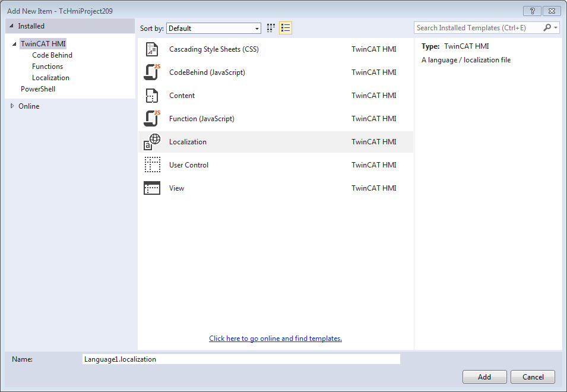Click the Content template icon

[152, 96]
